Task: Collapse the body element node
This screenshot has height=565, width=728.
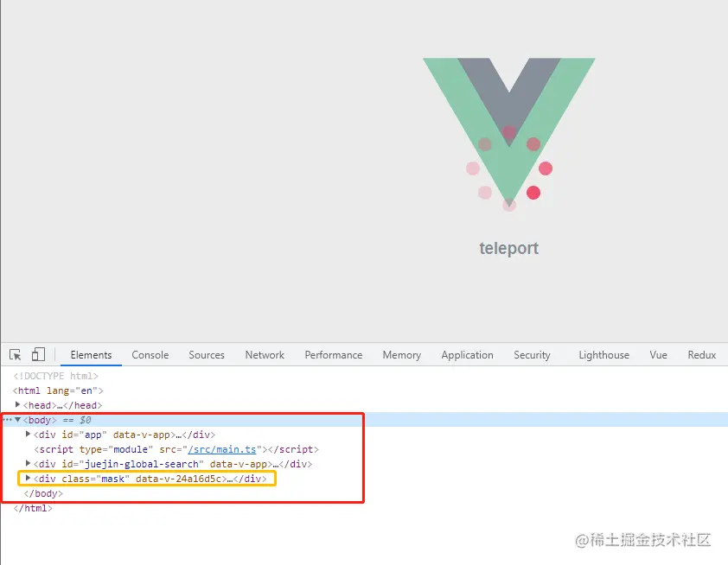Action: pyautogui.click(x=17, y=420)
